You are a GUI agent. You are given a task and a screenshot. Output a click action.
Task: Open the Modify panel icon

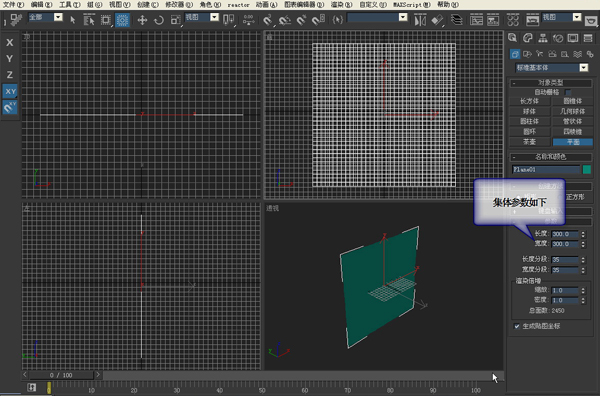pos(528,38)
